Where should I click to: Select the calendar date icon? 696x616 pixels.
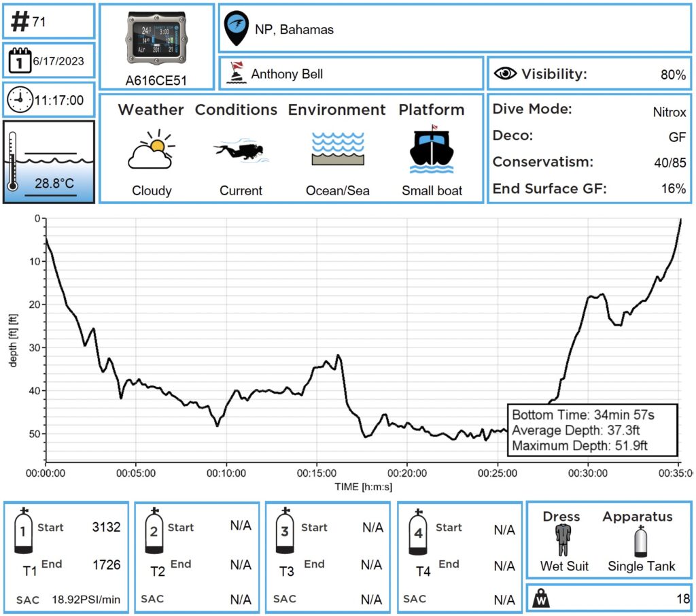(x=20, y=61)
